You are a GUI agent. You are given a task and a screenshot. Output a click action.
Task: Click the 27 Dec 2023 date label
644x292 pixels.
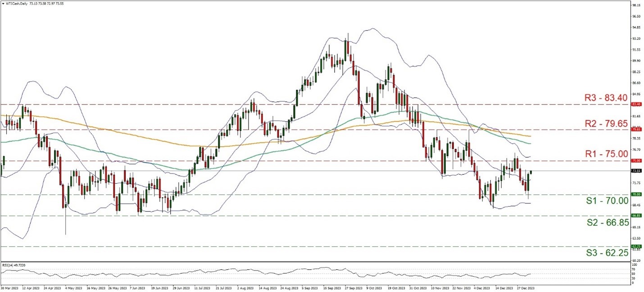[x=525, y=287]
